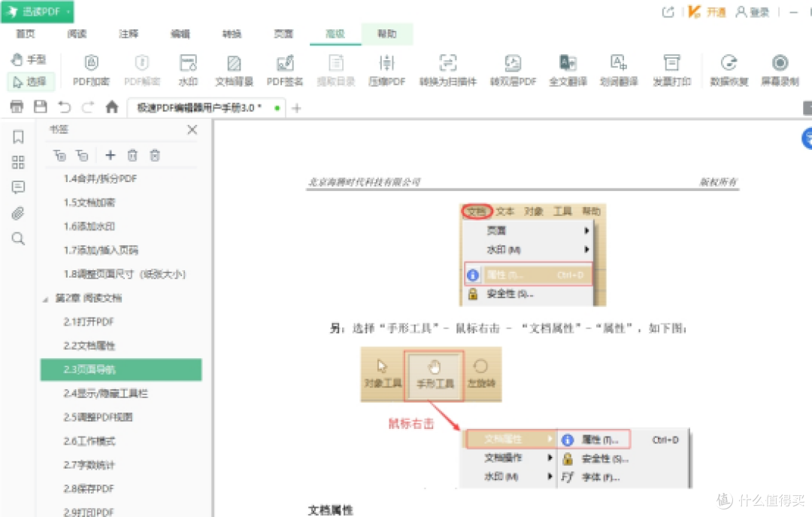The height and width of the screenshot is (517, 812).
Task: Open the comments sidebar panel icon
Action: click(18, 187)
